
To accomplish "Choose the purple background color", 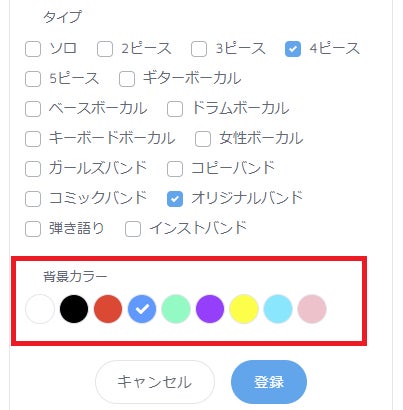I will [210, 309].
